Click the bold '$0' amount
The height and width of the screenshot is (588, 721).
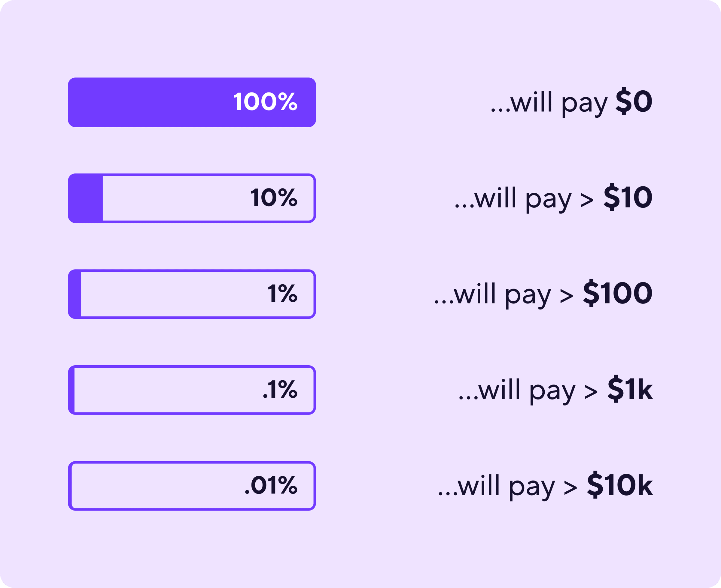pyautogui.click(x=634, y=101)
